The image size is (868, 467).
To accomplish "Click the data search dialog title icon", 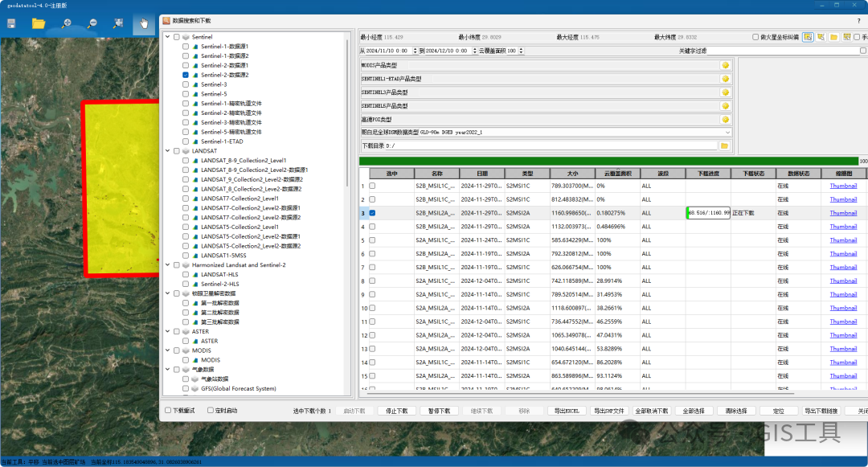I will click(x=166, y=20).
